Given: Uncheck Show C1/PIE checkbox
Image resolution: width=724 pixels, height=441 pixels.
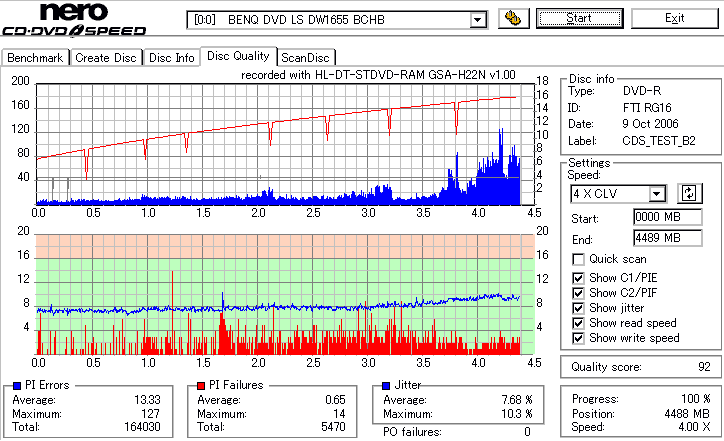Looking at the screenshot, I should [578, 278].
